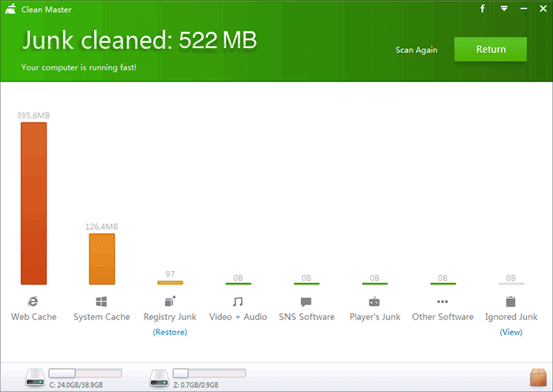
Task: Click the C: drive disk icon
Action: (35, 378)
